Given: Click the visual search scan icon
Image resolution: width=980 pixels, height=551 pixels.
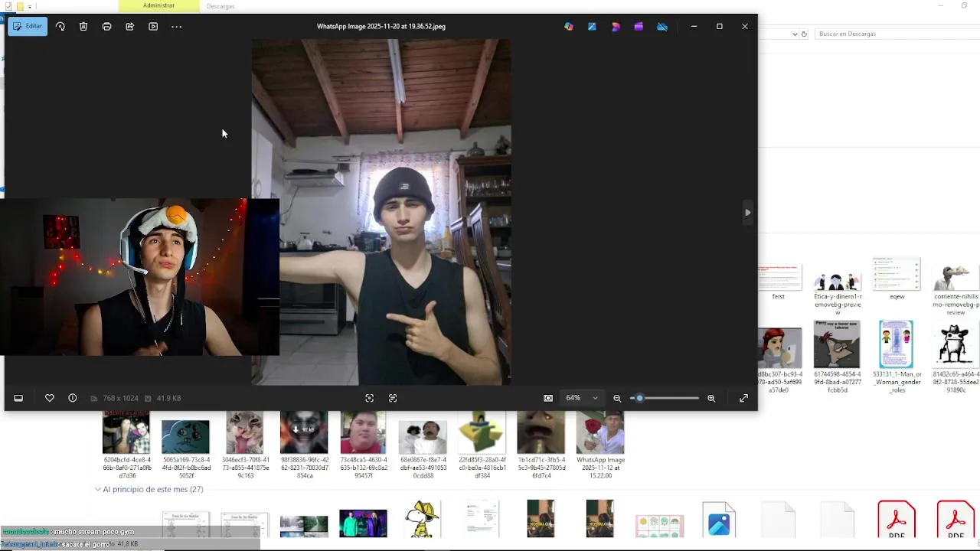Looking at the screenshot, I should coord(370,398).
